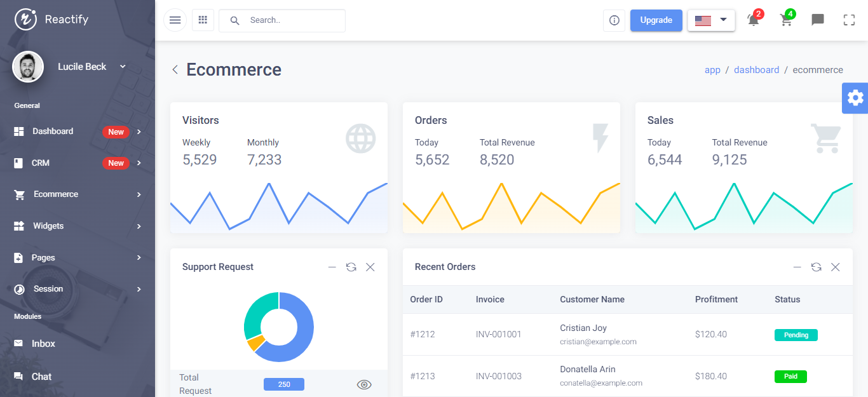This screenshot has height=397, width=868.
Task: Open the chat bubble icon in header
Action: [x=818, y=20]
